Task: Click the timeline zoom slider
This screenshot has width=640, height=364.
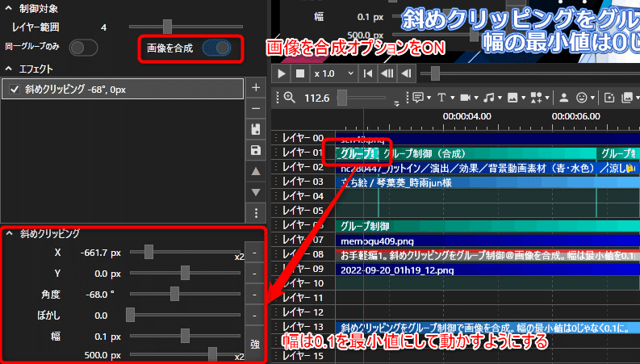Action: pos(362,98)
